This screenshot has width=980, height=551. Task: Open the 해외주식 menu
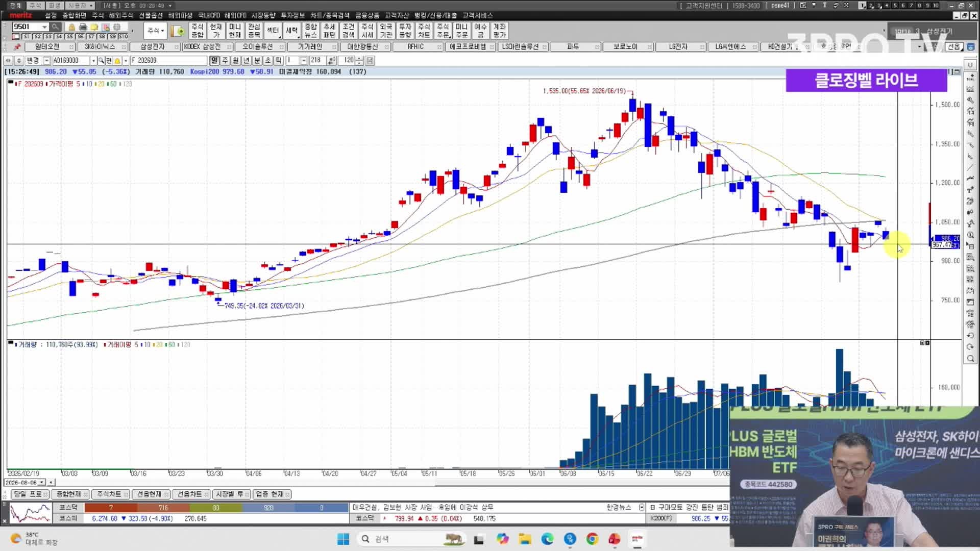[x=121, y=15]
